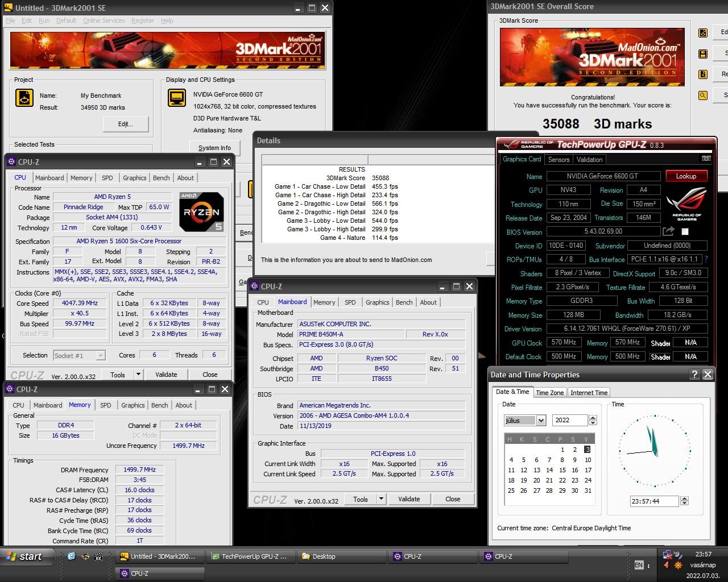Open the volume speaker tray icon

(x=667, y=566)
